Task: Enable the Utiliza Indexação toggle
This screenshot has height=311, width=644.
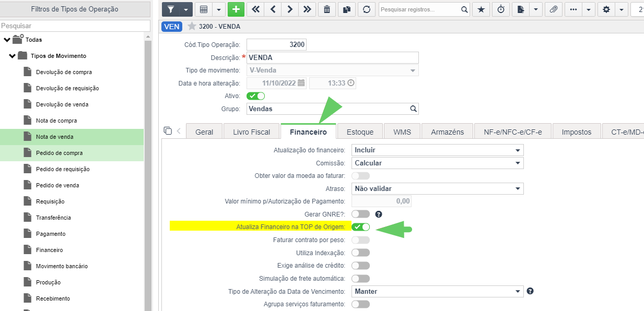Action: click(x=360, y=253)
